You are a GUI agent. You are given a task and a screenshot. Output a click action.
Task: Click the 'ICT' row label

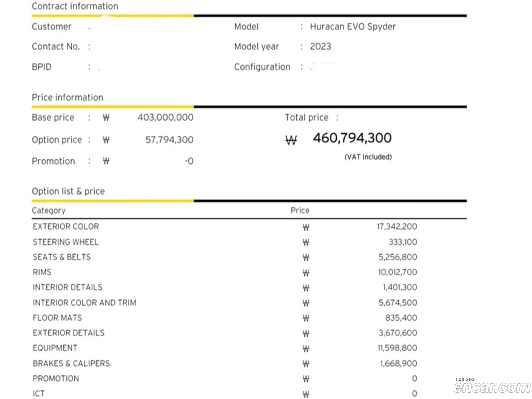click(39, 394)
